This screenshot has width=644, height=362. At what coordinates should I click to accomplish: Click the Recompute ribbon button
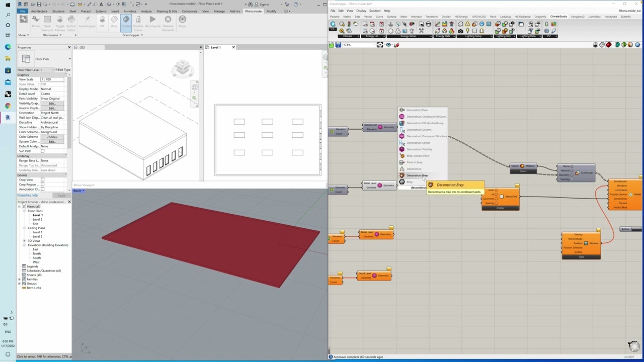152,22
